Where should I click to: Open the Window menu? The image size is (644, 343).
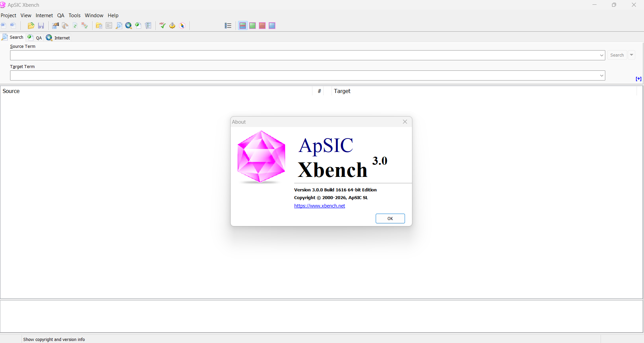pos(94,15)
